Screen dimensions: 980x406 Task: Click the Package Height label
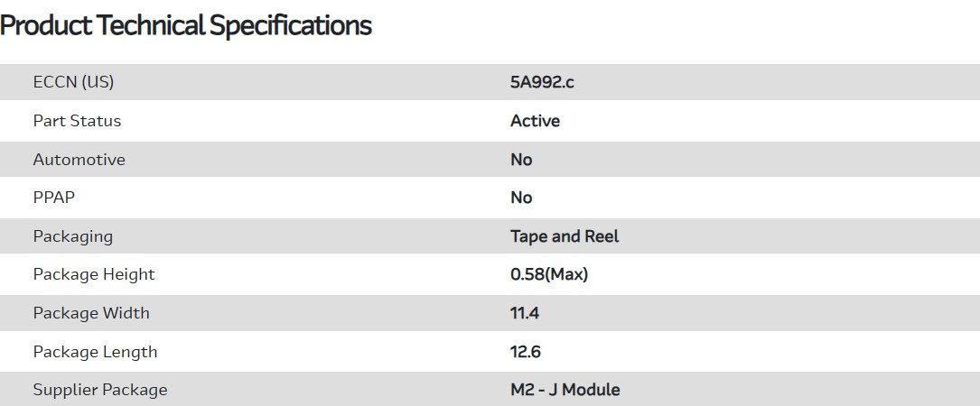pyautogui.click(x=94, y=274)
